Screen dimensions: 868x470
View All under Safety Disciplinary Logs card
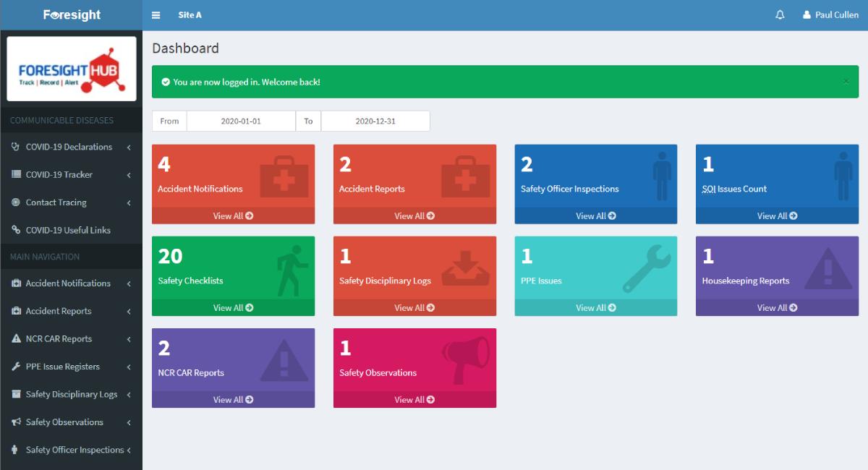[414, 307]
